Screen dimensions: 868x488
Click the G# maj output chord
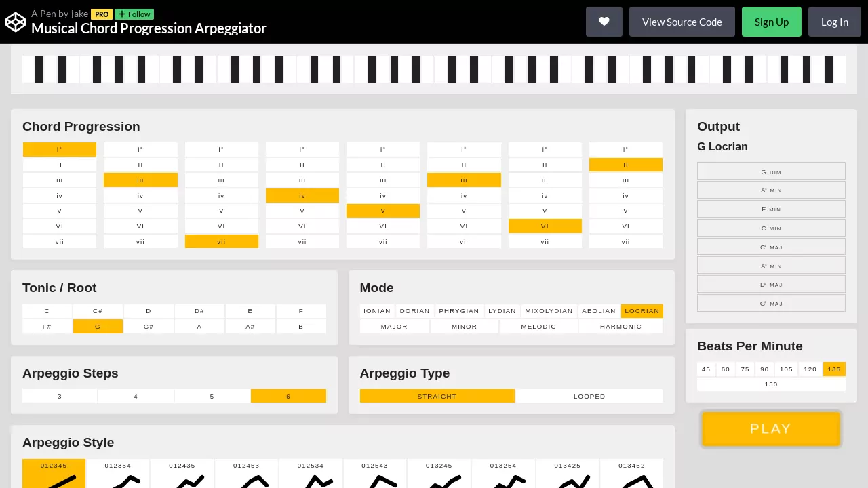(771, 304)
